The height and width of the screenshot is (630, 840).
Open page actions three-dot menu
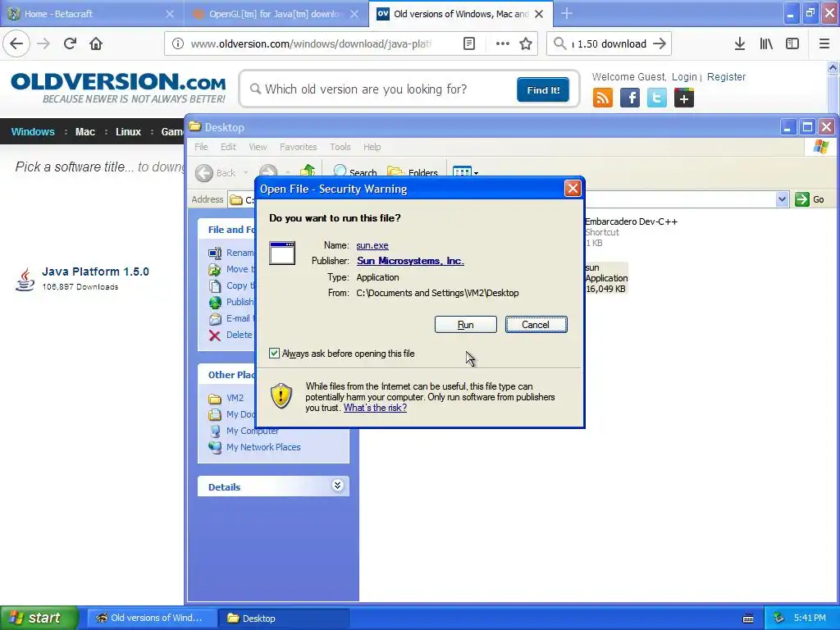[502, 43]
